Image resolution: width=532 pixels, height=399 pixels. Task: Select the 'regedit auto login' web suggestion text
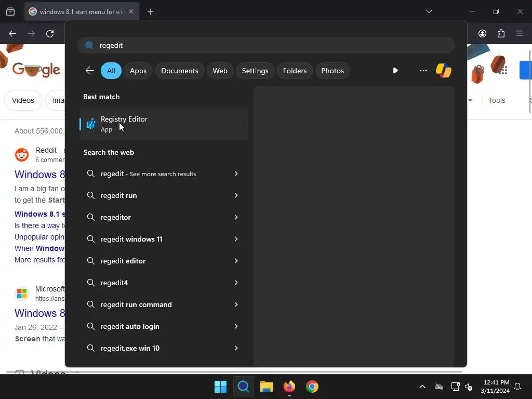[x=130, y=326]
